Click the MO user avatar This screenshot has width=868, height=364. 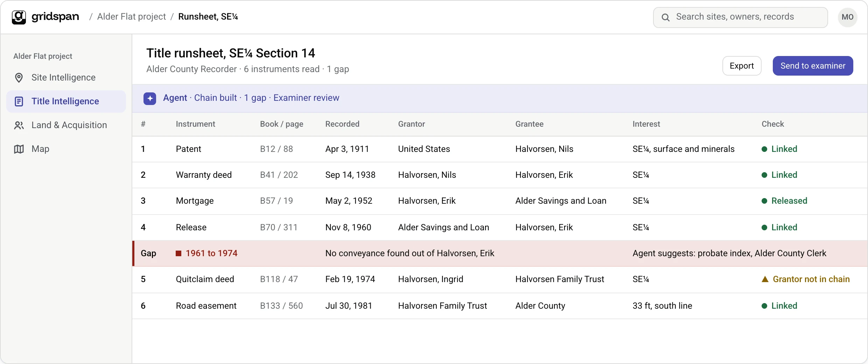pyautogui.click(x=847, y=17)
